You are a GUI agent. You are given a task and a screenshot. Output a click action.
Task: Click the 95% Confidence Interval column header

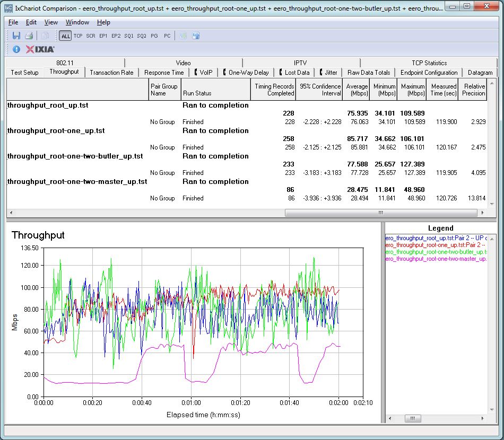coord(319,90)
